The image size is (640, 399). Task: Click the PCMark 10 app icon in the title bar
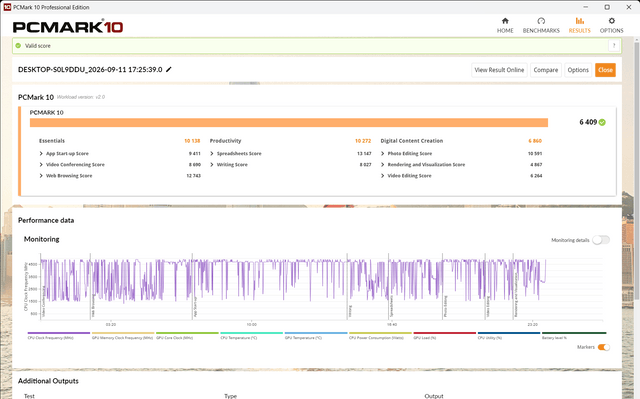point(7,7)
